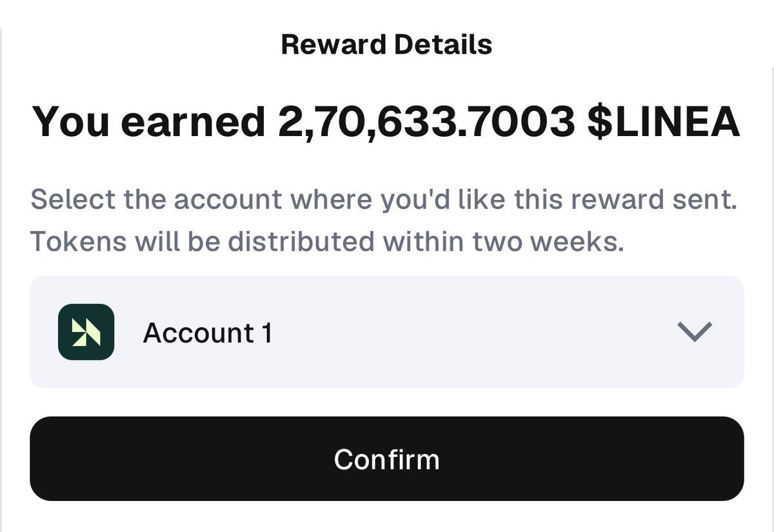Click the Tokens will be distributed notice
The image size is (774, 532).
click(327, 241)
